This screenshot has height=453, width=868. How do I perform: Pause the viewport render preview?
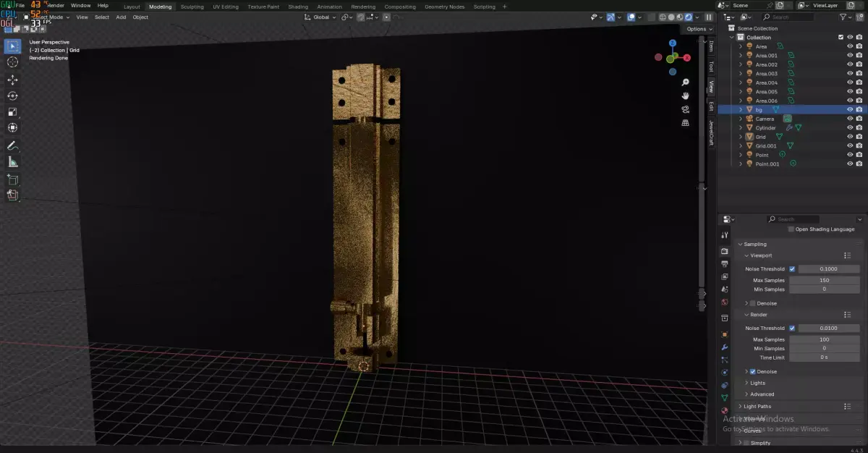pyautogui.click(x=708, y=17)
